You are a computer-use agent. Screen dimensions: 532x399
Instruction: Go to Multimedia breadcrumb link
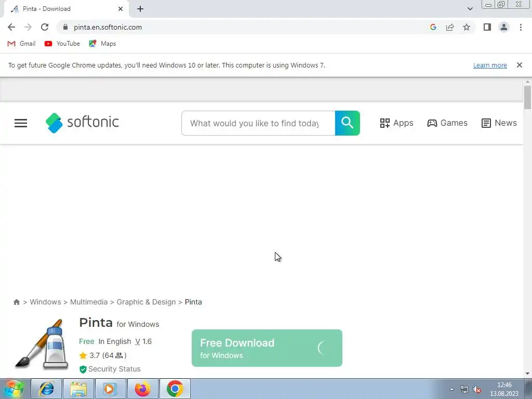[88, 302]
